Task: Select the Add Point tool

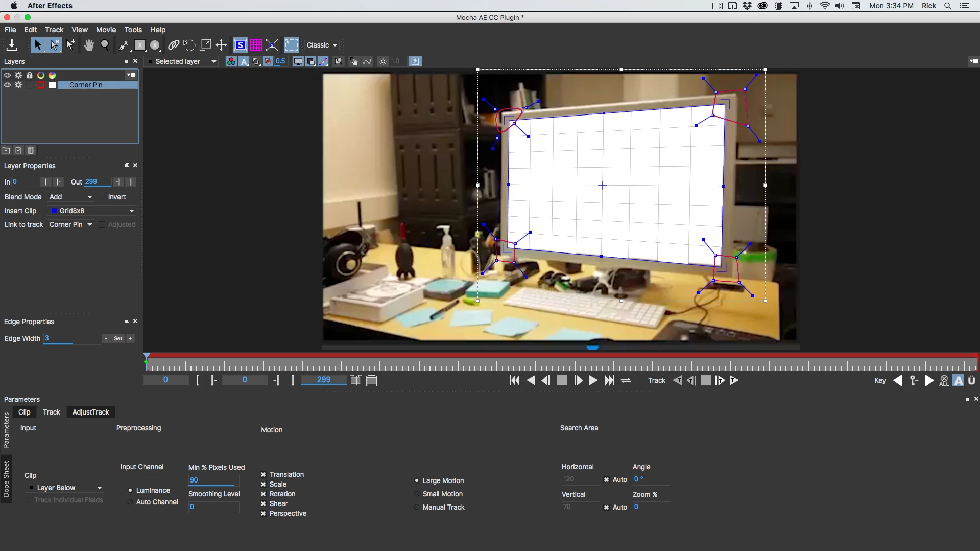Action: tap(70, 45)
